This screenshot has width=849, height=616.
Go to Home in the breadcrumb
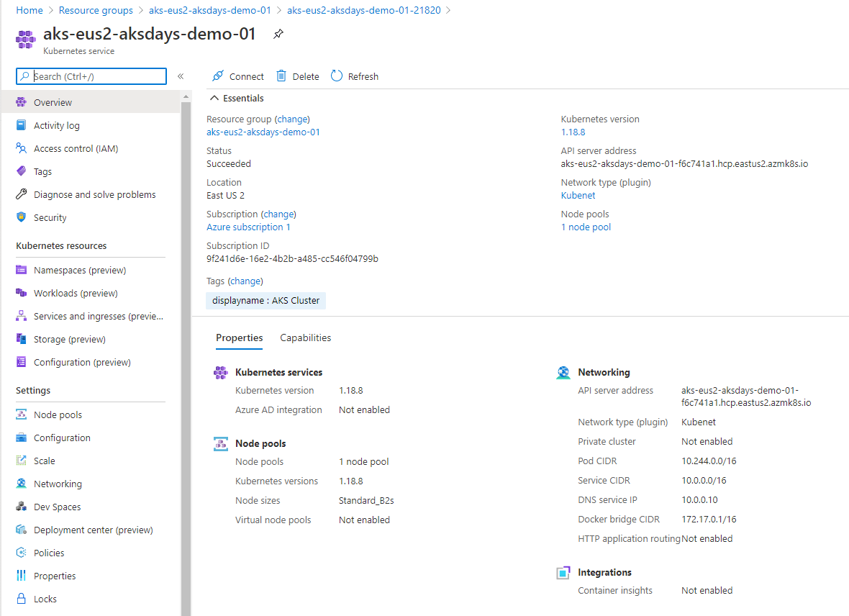coord(29,10)
